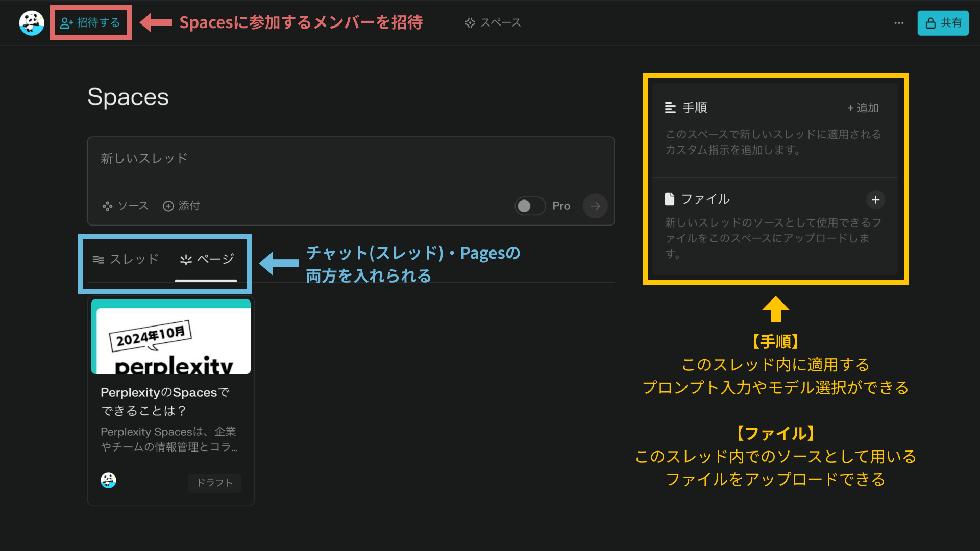Screen dimensions: 980x551
Task: Click 追加 to add custom instructions
Action: point(863,108)
